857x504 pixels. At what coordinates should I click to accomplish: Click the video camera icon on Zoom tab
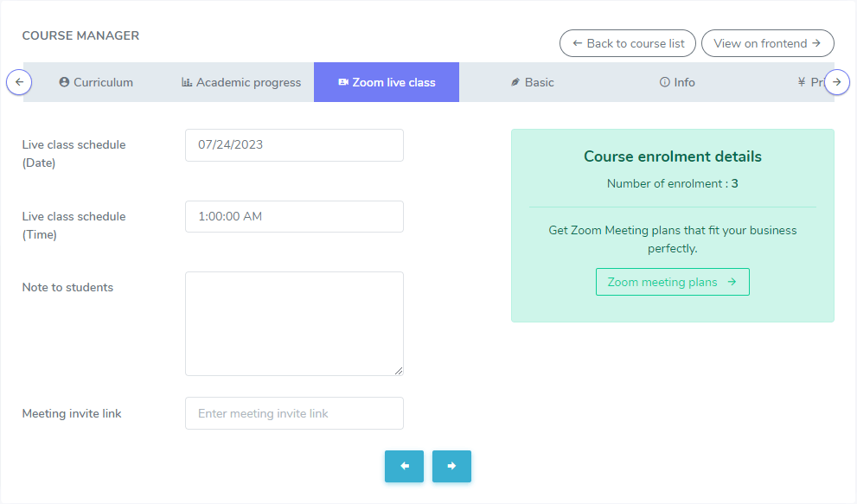point(343,83)
